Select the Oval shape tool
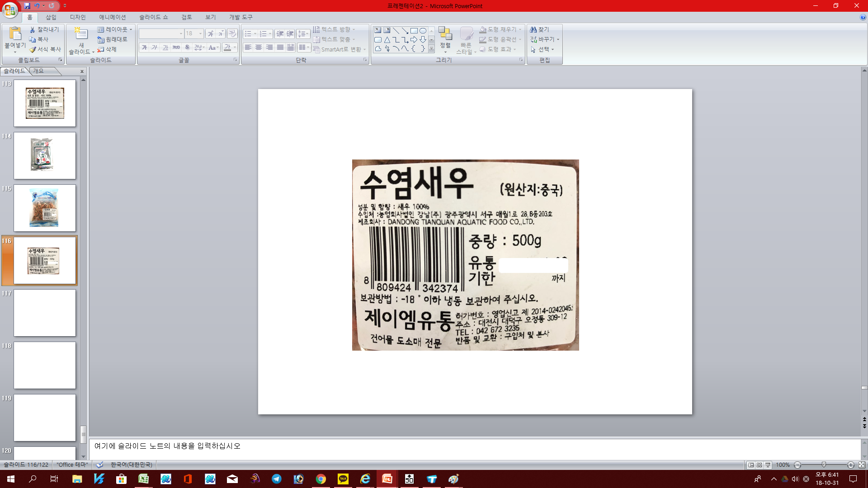 pyautogui.click(x=422, y=30)
